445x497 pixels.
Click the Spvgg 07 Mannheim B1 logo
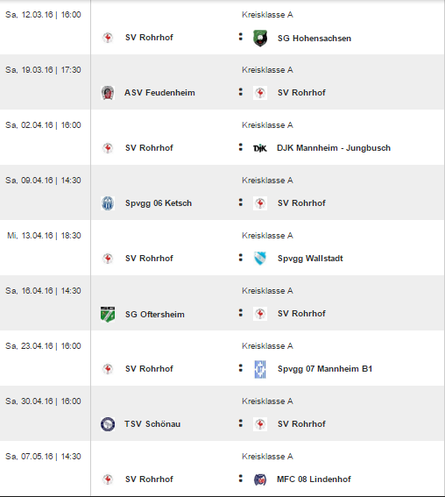(260, 369)
